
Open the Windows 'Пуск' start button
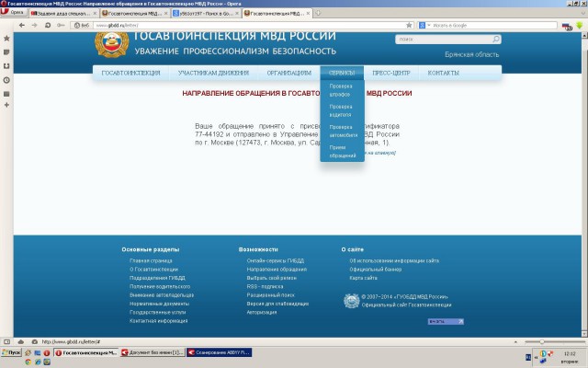[x=11, y=352]
